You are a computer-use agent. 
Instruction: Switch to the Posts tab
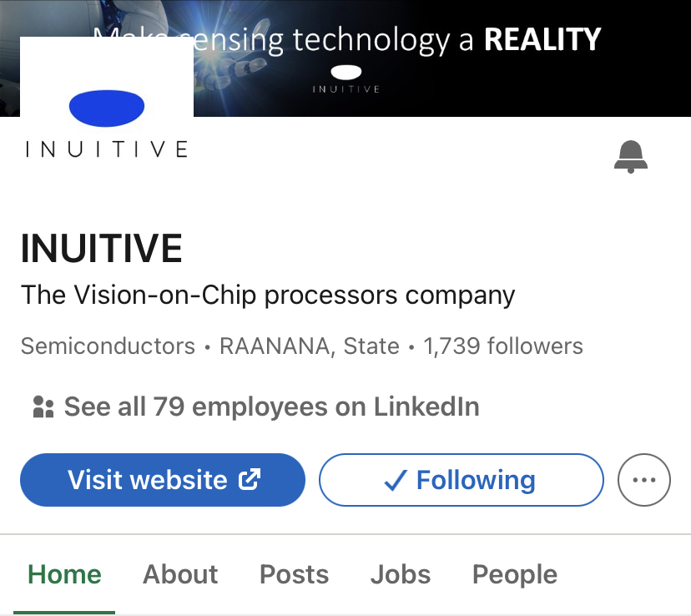294,574
